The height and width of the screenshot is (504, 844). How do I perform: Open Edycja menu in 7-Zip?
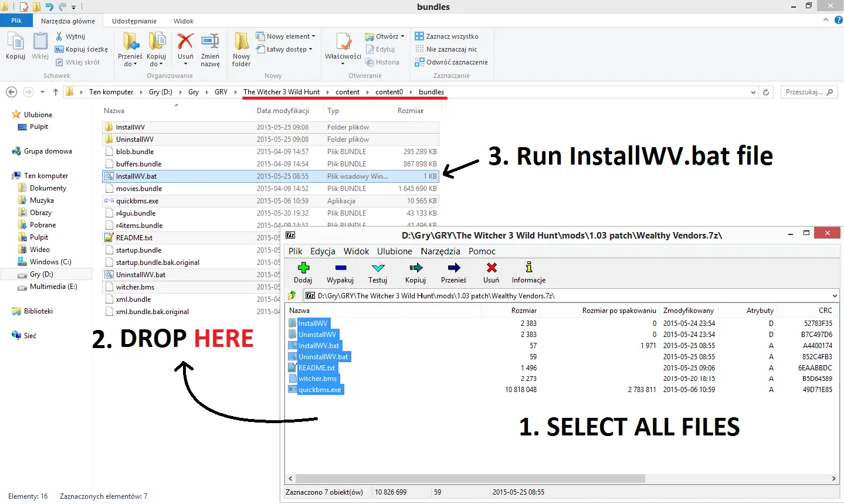(323, 251)
